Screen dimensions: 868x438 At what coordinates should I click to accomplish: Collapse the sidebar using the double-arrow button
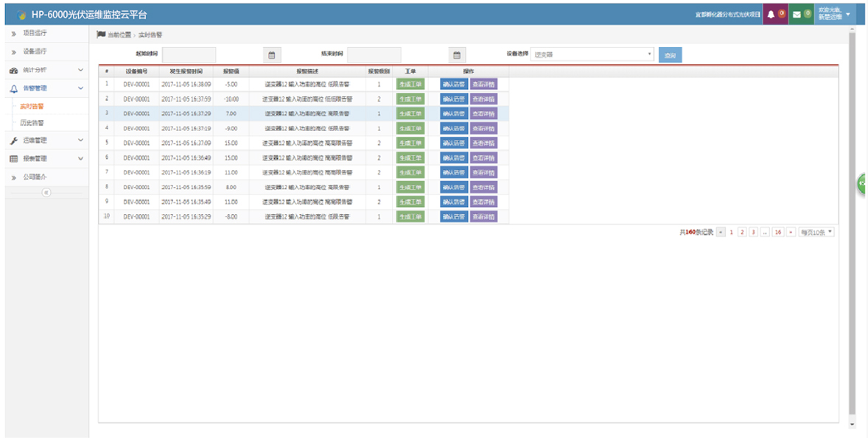[x=46, y=192]
